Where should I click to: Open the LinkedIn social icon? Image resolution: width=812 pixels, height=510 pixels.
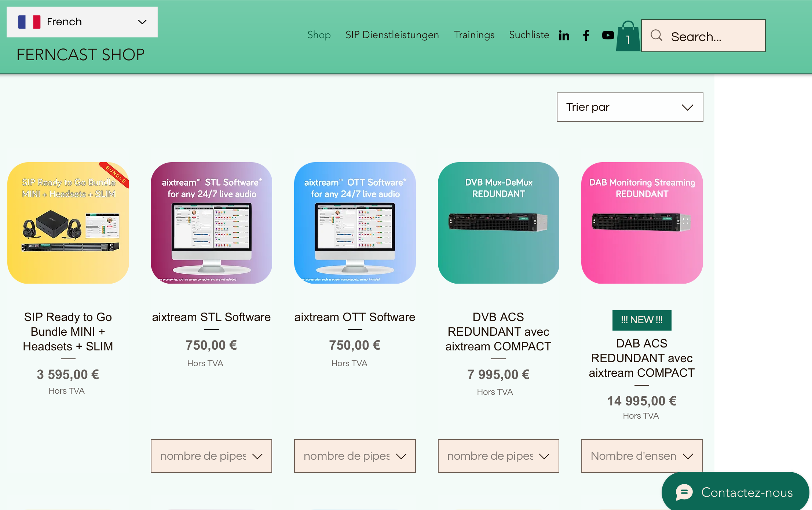point(564,36)
